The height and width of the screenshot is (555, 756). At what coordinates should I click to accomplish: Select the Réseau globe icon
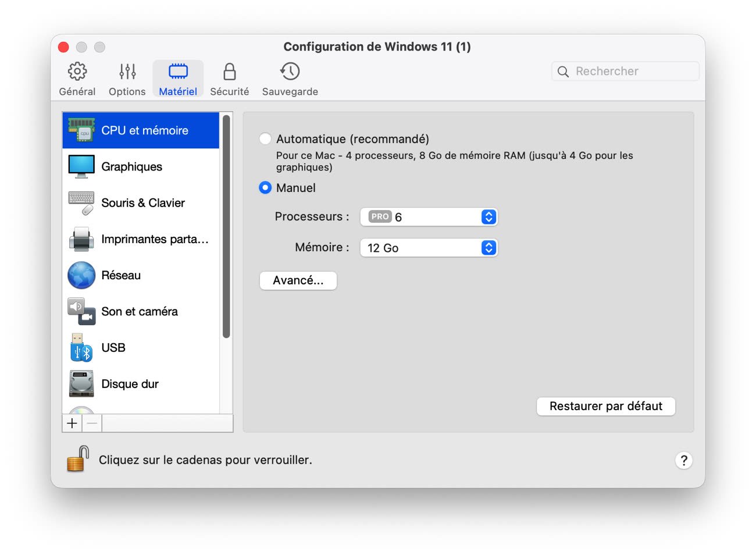tap(81, 275)
